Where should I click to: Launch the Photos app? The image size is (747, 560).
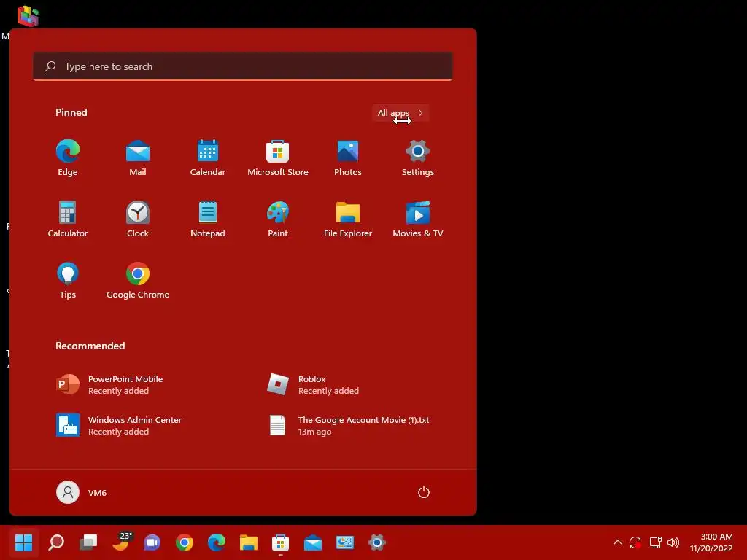pos(348,158)
